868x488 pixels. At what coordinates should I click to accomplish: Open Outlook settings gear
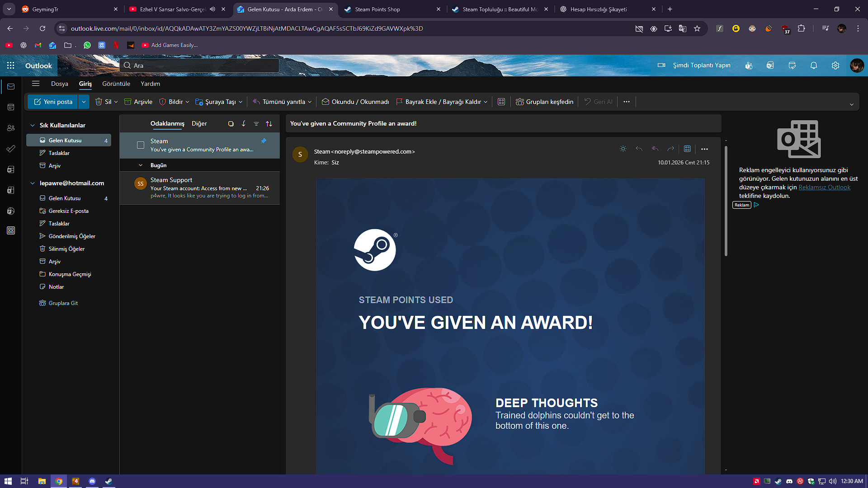[835, 66]
